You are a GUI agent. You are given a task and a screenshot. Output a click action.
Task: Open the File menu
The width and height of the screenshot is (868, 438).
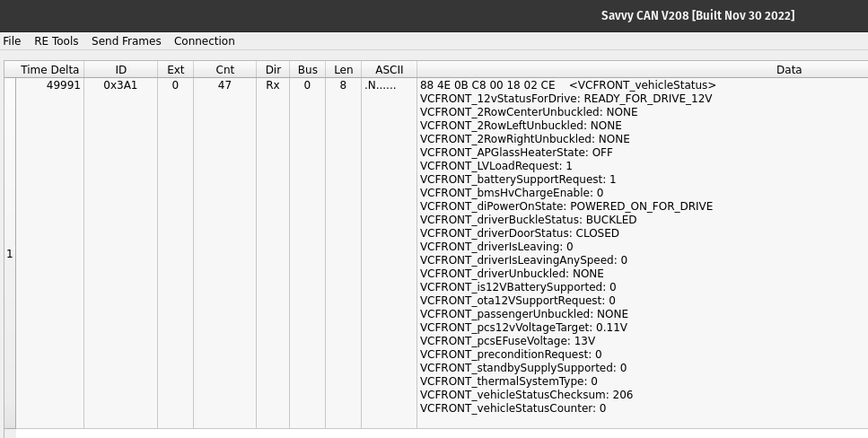point(12,41)
